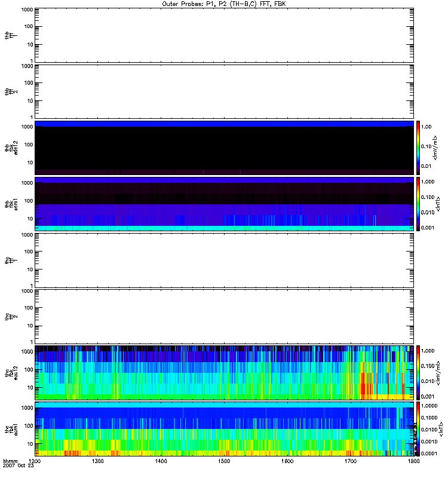Click the '0.10' value on thb edc12 color bar
448x478 pixels.
click(x=426, y=146)
